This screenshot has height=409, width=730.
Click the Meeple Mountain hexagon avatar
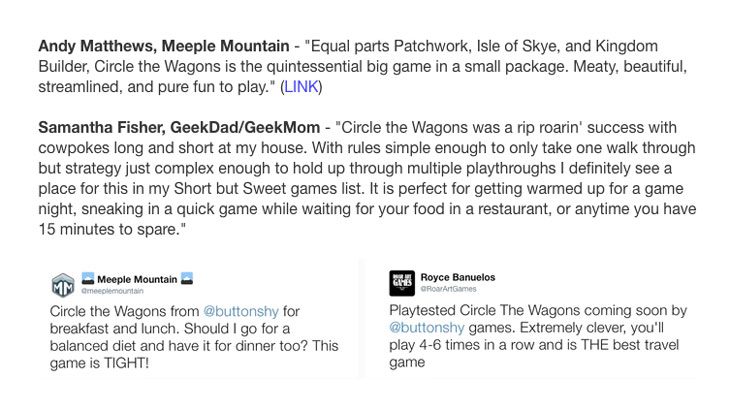point(63,285)
